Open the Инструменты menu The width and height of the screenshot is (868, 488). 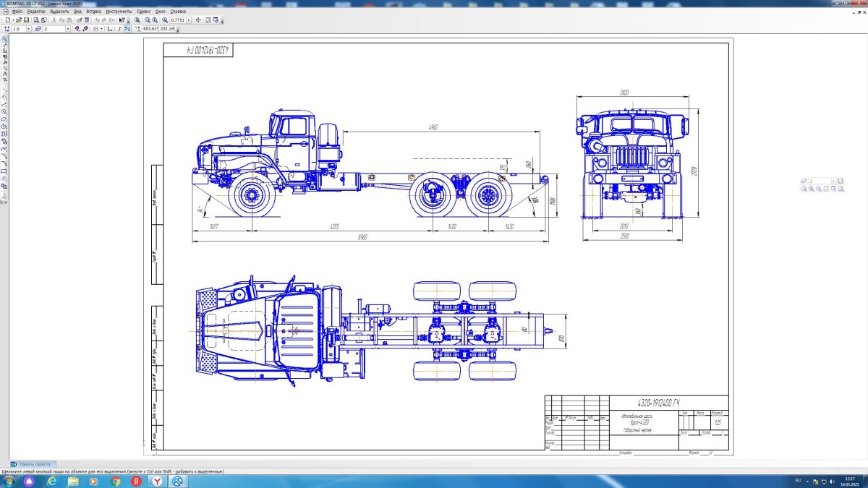point(119,12)
